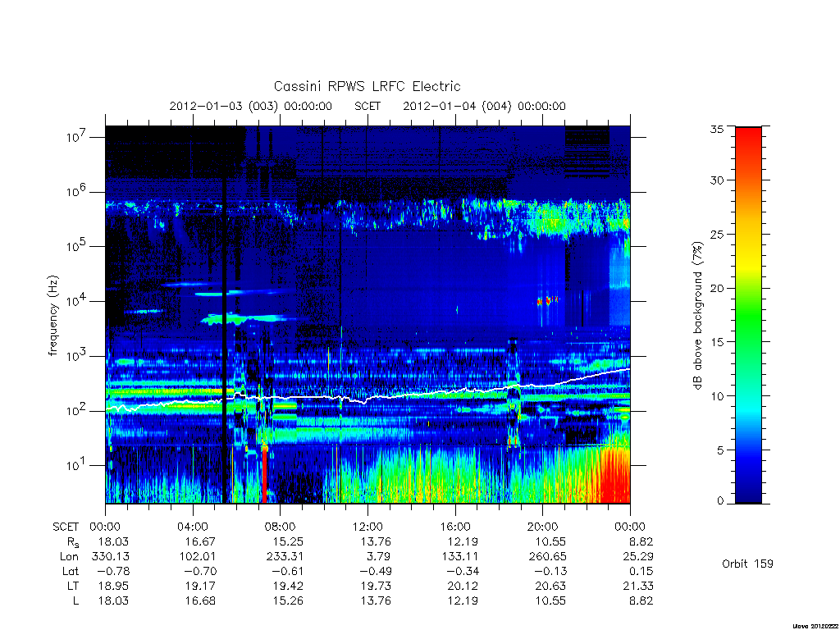This screenshot has width=840, height=630.
Task: Click the colorbar tick label '0'
Action: [720, 501]
